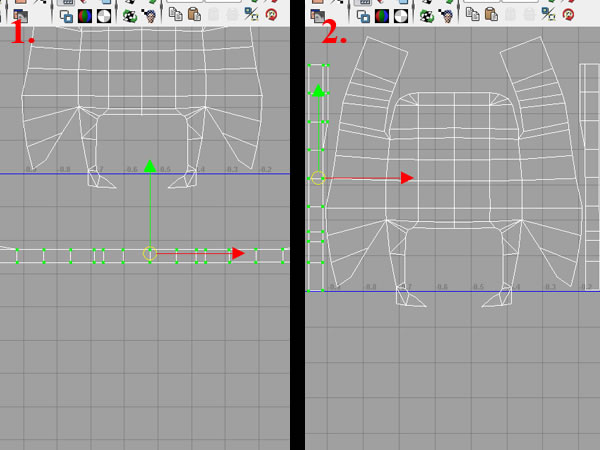Grab red horizontal gizmo arrow, right screenshot
This screenshot has width=600, height=450.
[407, 178]
